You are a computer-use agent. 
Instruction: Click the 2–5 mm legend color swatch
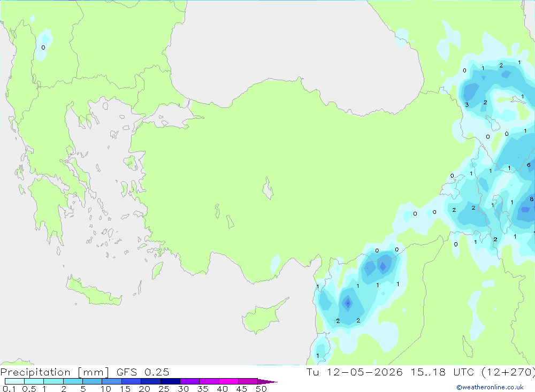(73, 381)
